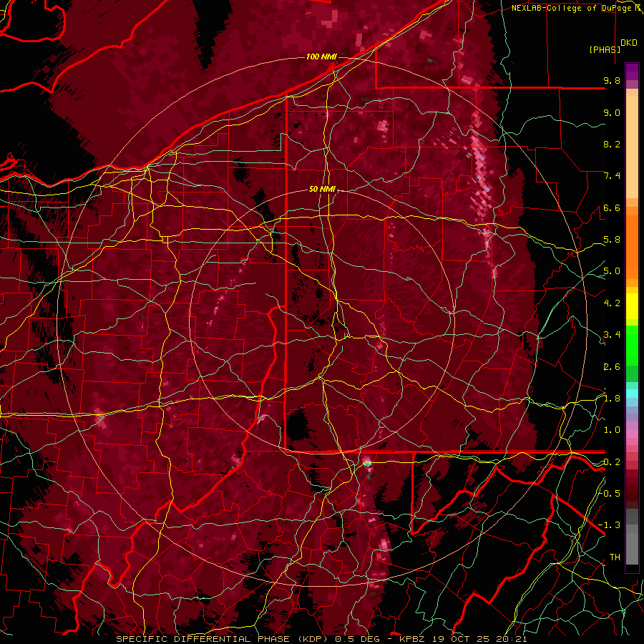Screen dimensions: 644x644
Task: Click the 4.2 scale value
Action: [x=612, y=303]
